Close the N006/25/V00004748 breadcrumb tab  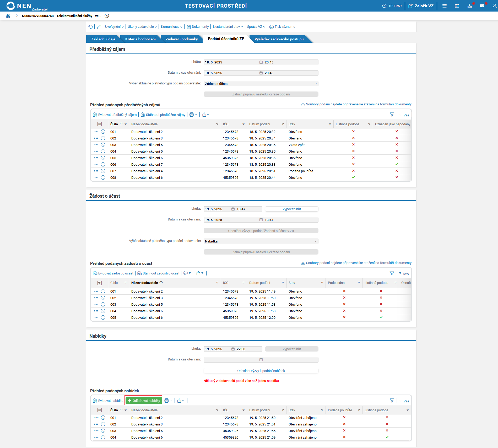pos(107,16)
